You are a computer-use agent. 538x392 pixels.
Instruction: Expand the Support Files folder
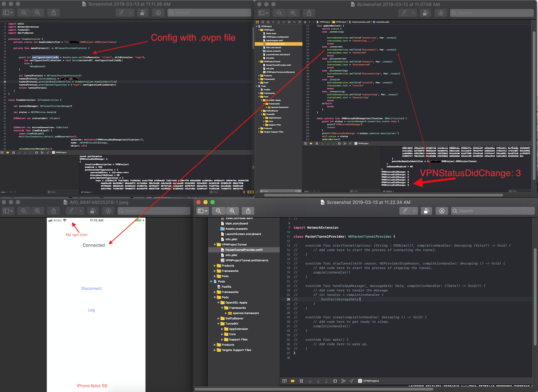coord(222,340)
